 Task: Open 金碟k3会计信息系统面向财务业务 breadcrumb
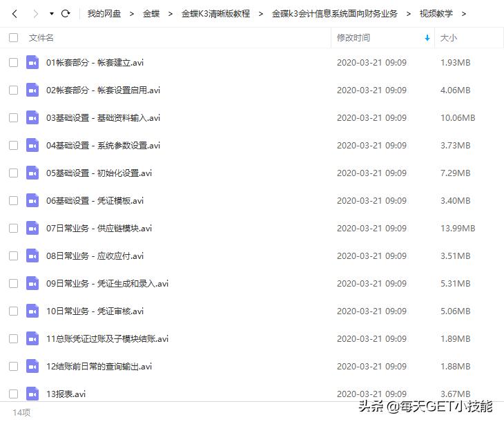[335, 14]
